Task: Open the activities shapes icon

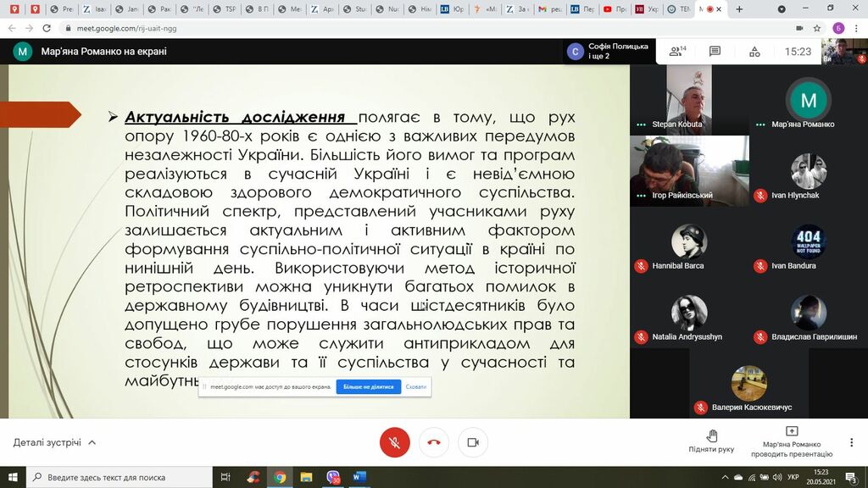Action: tap(754, 52)
